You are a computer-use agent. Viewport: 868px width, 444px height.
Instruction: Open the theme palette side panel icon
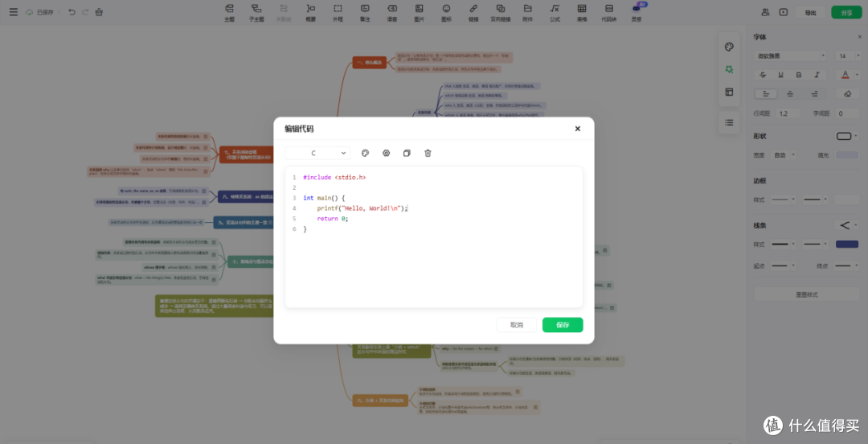click(729, 47)
